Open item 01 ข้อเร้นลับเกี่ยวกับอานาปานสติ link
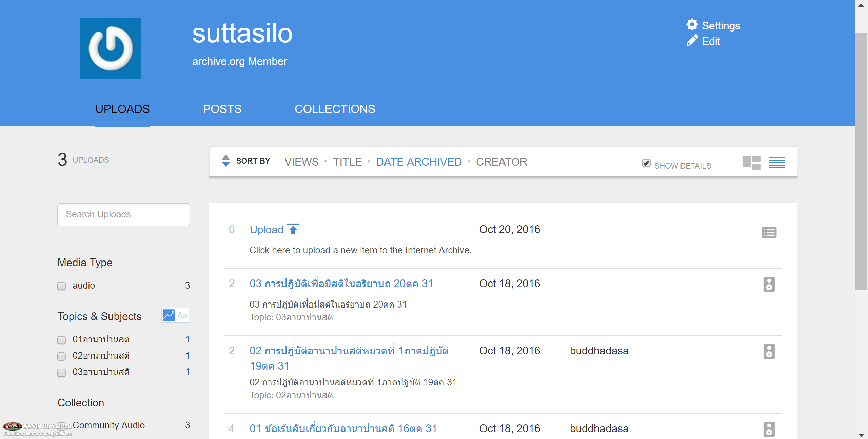Viewport: 868px width, 439px height. point(343,428)
